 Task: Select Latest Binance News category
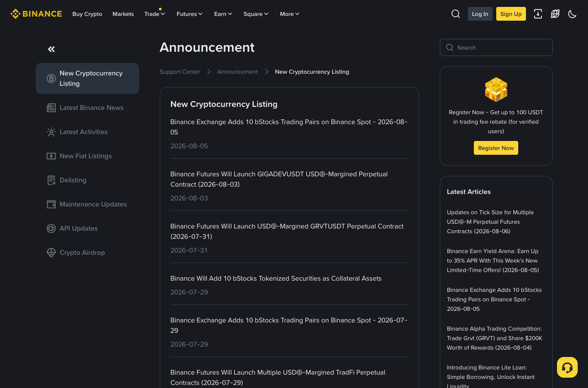coord(87,108)
